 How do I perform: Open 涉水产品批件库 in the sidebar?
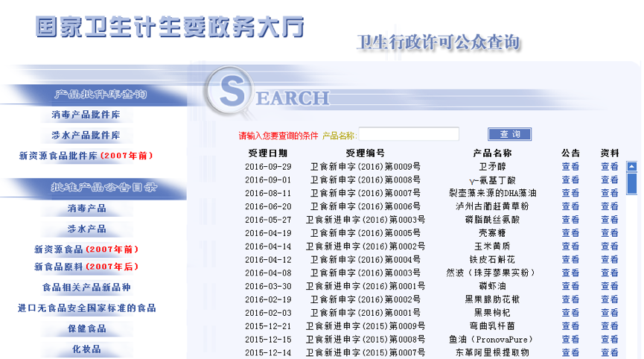click(86, 135)
